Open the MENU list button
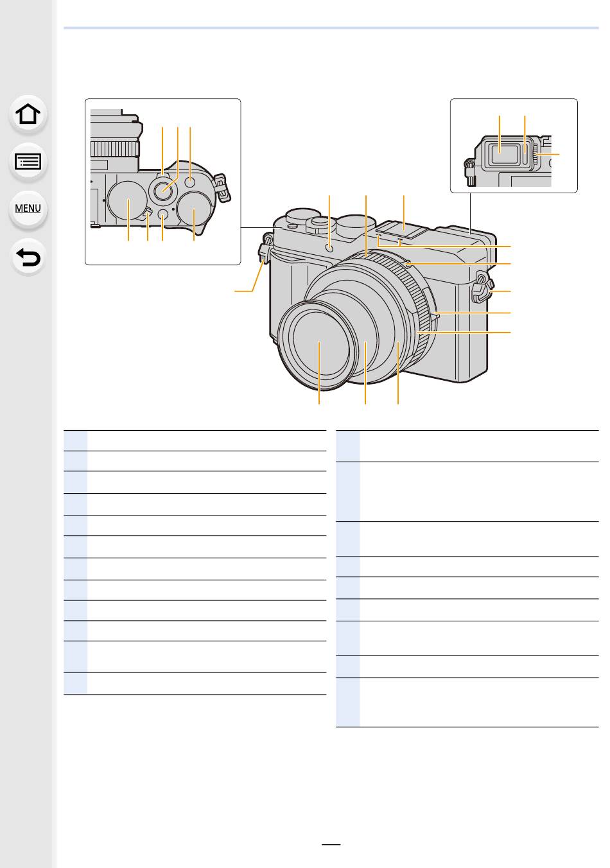610x868 pixels. pyautogui.click(x=28, y=209)
